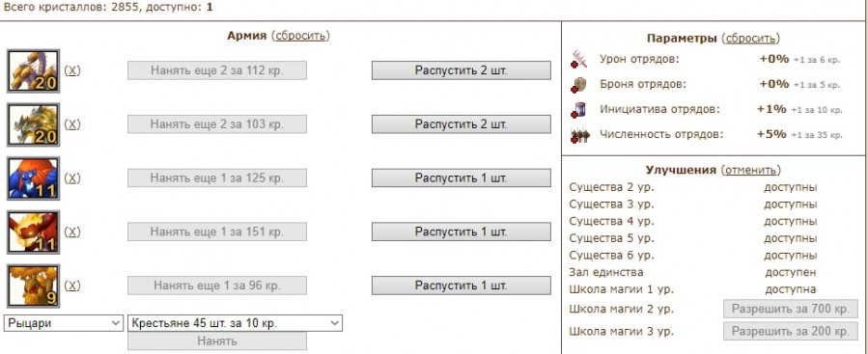Open the Крестьяне 45 шт. unit dropdown

[235, 323]
